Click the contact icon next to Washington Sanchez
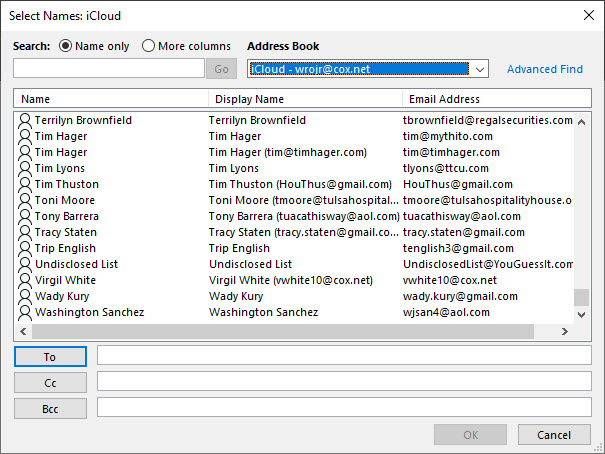Viewport: 605px width, 454px height. [x=25, y=312]
